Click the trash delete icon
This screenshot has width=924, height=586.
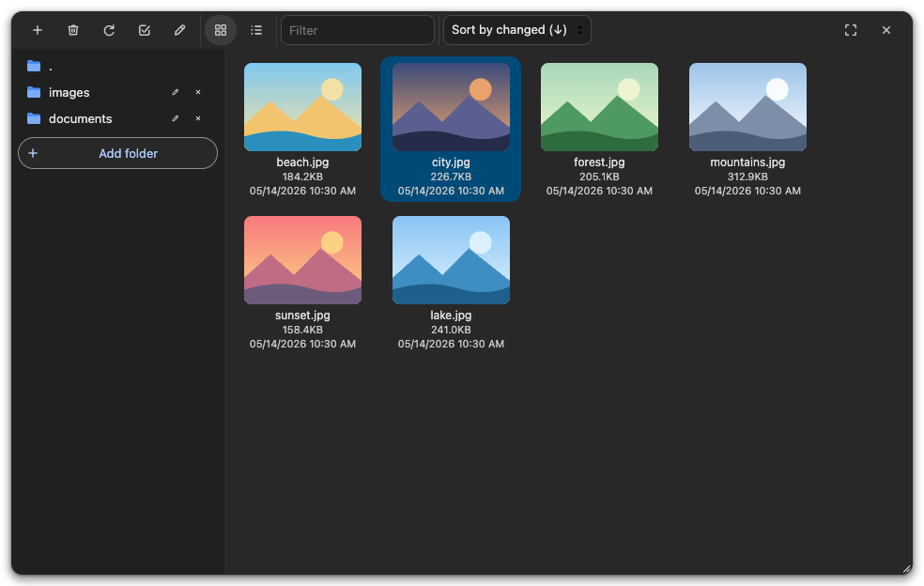tap(73, 30)
